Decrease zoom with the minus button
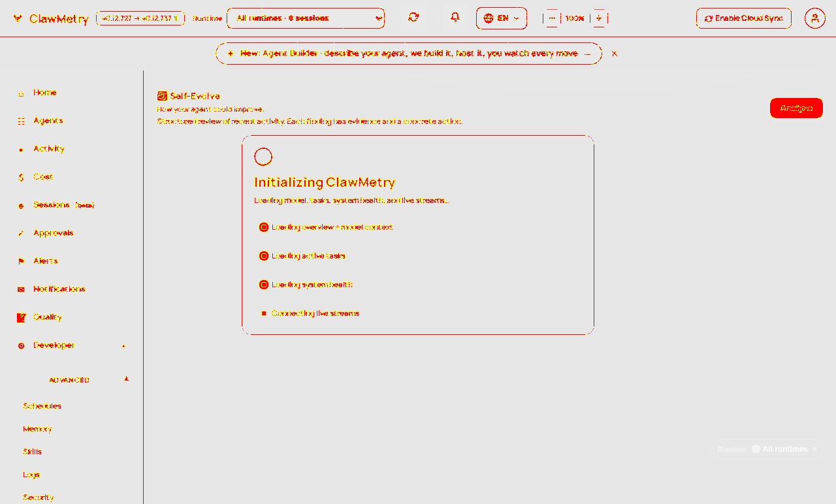This screenshot has width=836, height=504. [x=552, y=18]
